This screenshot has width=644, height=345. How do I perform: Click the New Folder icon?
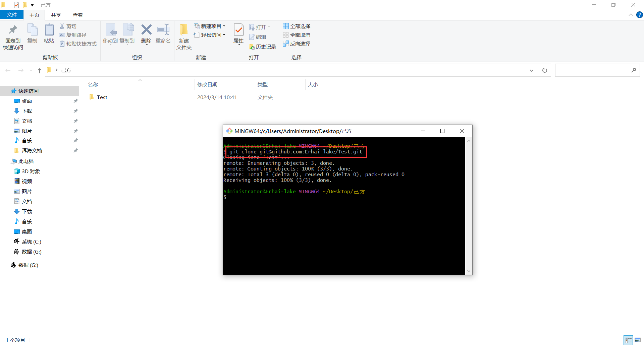pos(183,30)
